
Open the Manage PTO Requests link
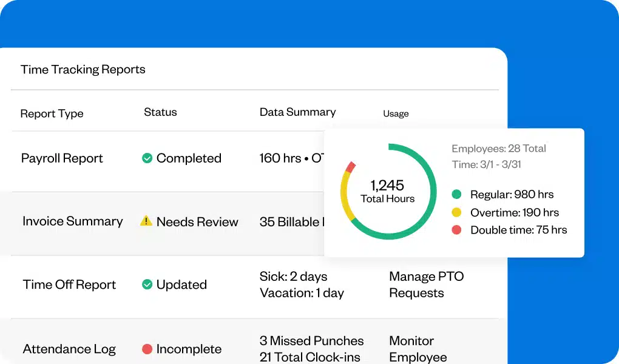point(426,285)
